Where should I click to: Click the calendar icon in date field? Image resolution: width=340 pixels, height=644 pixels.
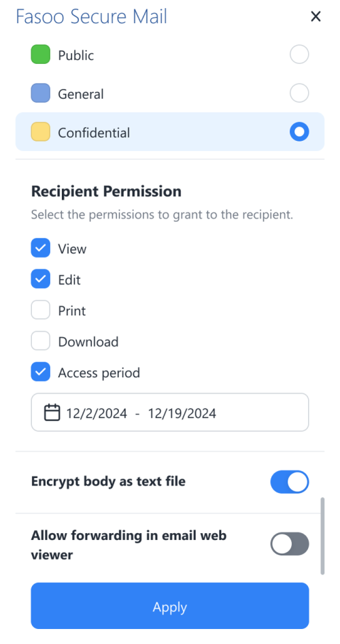coord(52,413)
